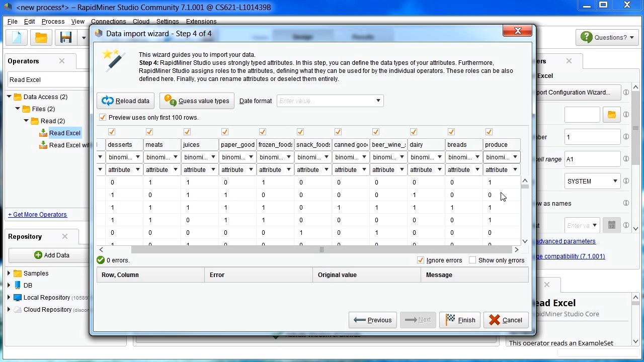The image size is (644, 362).
Task: Uncheck the meats column checkbox
Action: coord(149,132)
